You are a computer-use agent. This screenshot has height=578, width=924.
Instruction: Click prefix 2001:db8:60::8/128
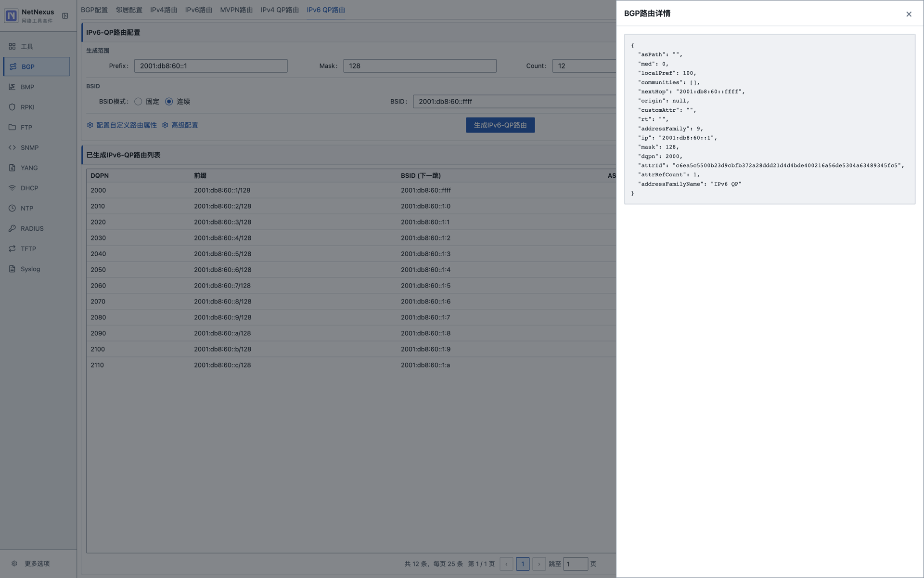(222, 302)
